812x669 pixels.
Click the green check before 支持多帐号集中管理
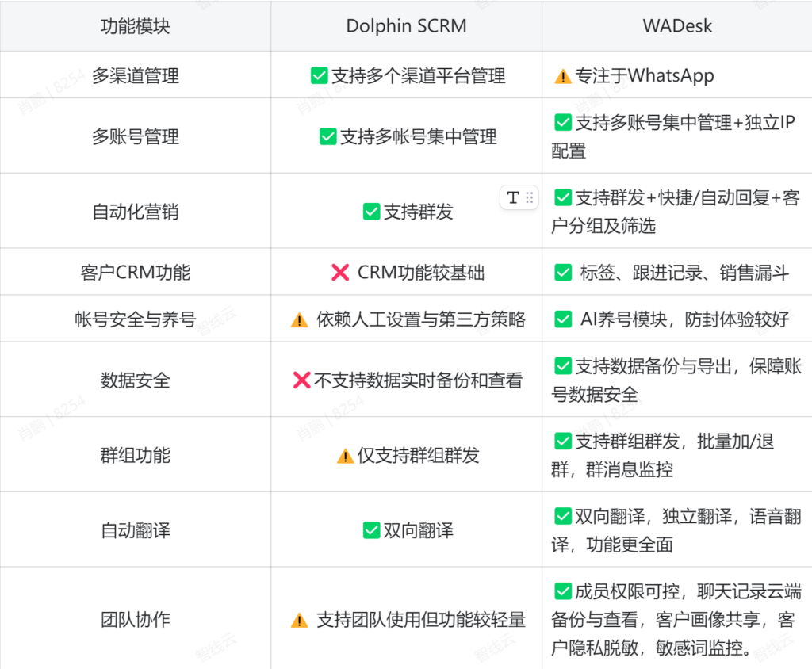327,136
